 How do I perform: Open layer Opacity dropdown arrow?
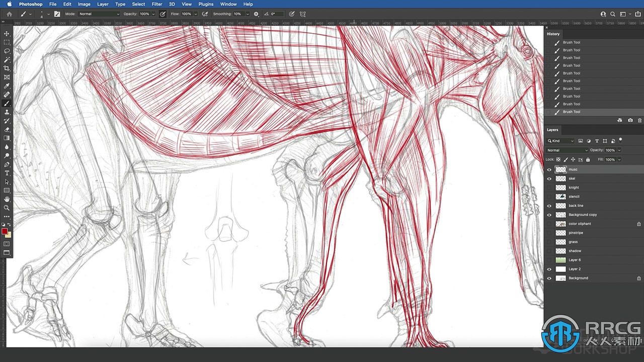click(x=619, y=150)
